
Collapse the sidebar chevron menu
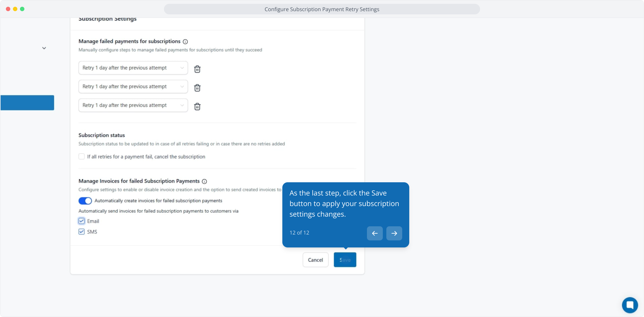[44, 48]
